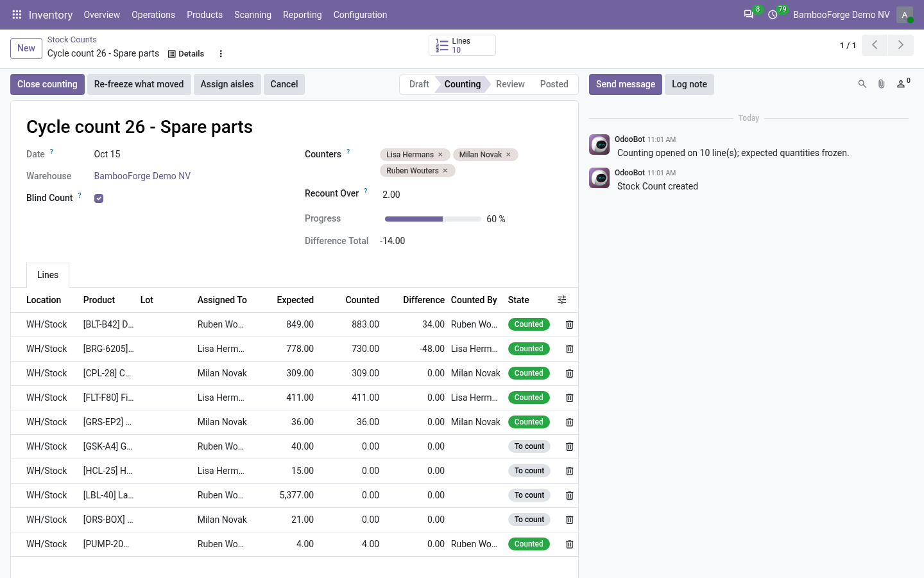Screen dimensions: 924x578
Task: Delete the GSK-A4 line
Action: [569, 447]
